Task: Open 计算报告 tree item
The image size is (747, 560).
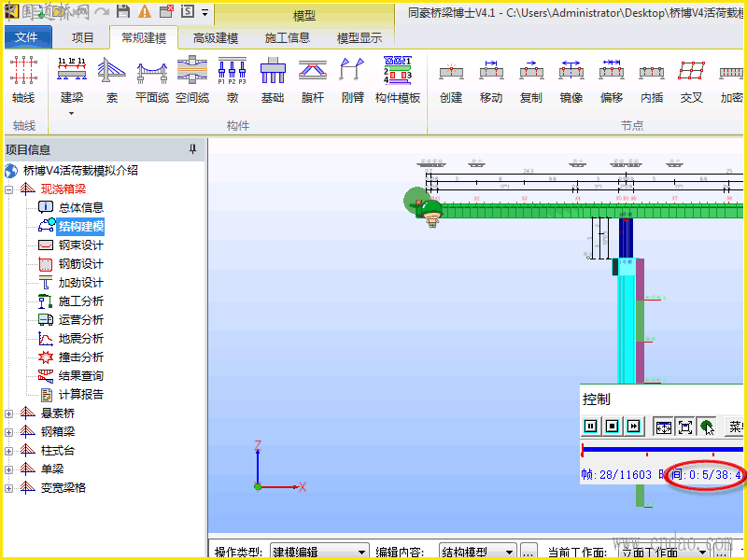Action: click(80, 394)
